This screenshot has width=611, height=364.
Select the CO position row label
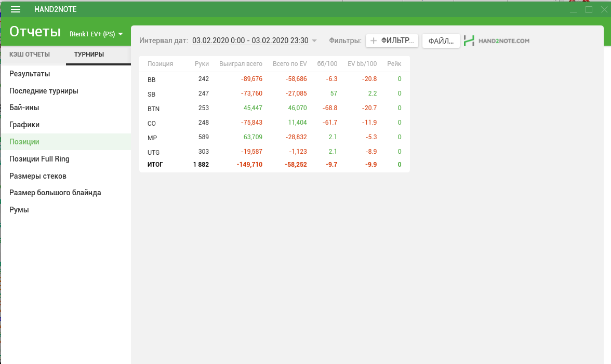coord(152,124)
